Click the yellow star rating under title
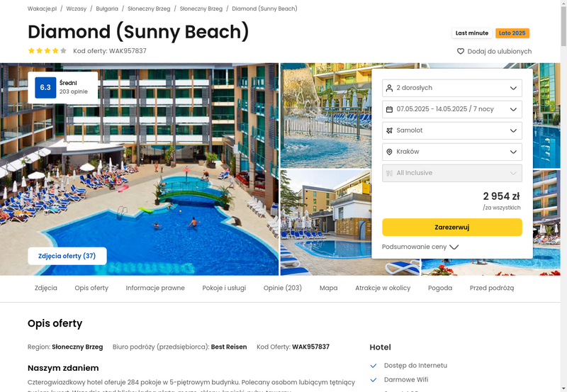Viewport: 567px width, 392px height. pos(47,50)
